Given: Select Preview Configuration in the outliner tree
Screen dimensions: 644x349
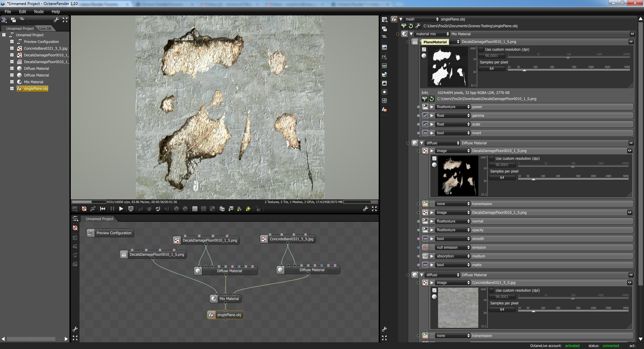Looking at the screenshot, I should point(41,42).
